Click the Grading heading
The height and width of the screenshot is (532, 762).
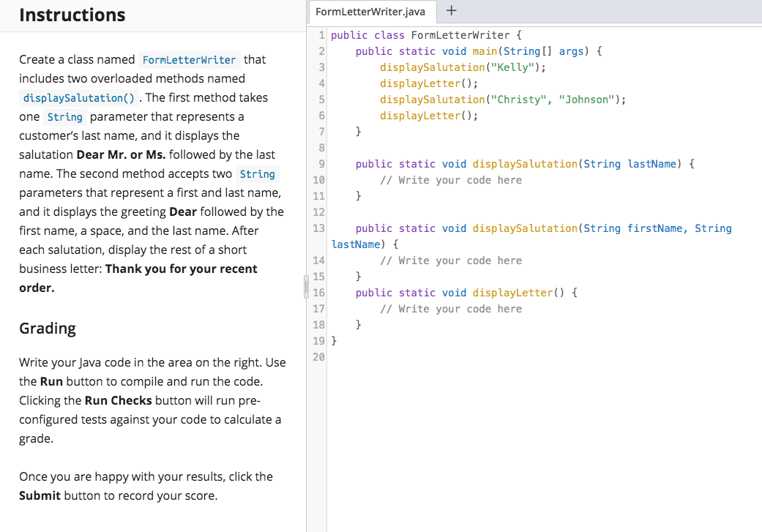tap(47, 328)
